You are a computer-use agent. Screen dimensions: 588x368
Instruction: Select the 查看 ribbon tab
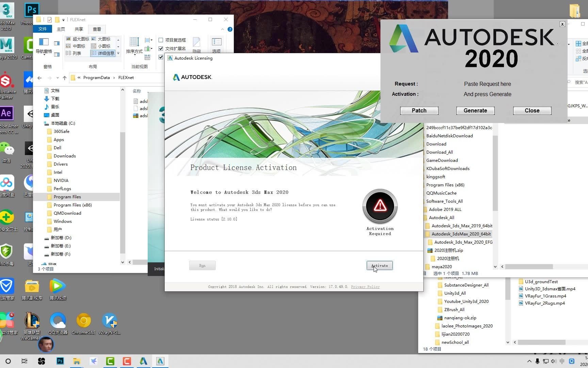pos(97,29)
